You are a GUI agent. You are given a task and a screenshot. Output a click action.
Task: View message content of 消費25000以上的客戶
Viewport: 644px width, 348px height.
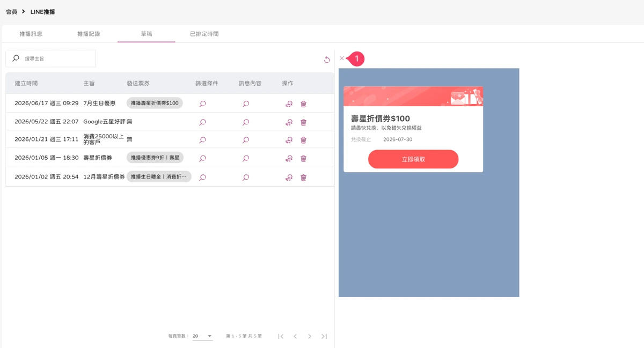(246, 140)
